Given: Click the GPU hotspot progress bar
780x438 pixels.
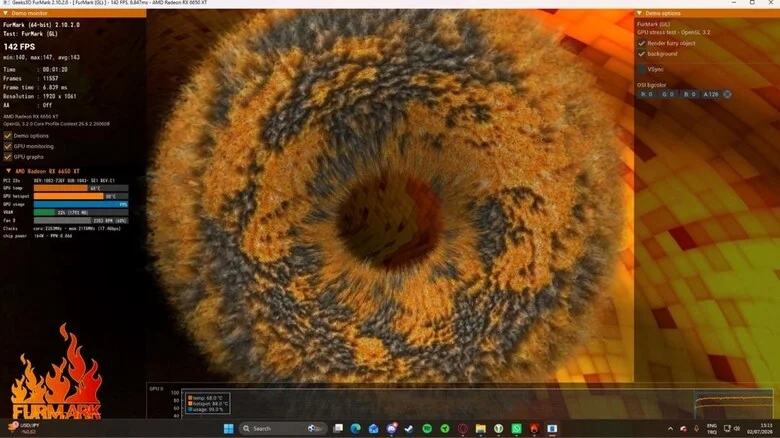Looking at the screenshot, I should 81,196.
